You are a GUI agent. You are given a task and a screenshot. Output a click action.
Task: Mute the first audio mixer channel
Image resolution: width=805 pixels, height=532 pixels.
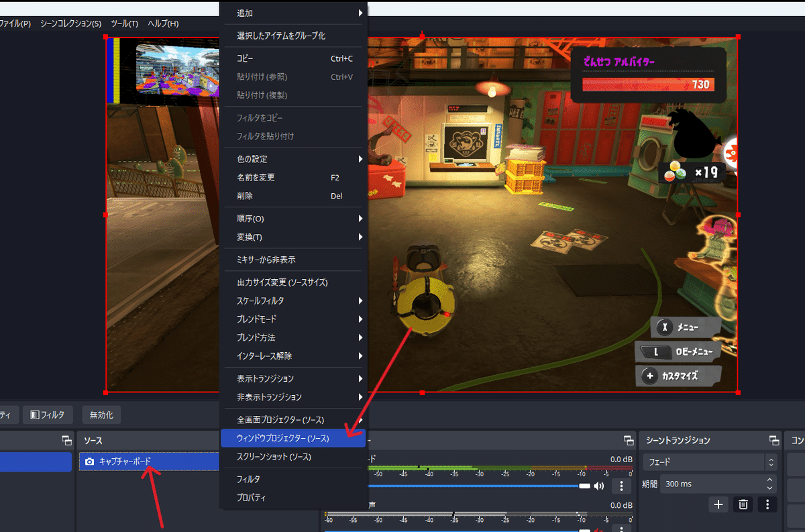(x=598, y=486)
